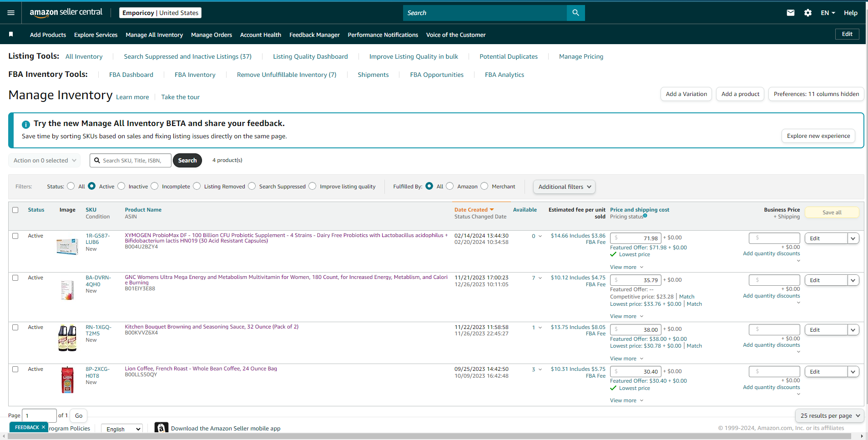Open Manage All Inventory menu item
The height and width of the screenshot is (440, 868).
154,35
